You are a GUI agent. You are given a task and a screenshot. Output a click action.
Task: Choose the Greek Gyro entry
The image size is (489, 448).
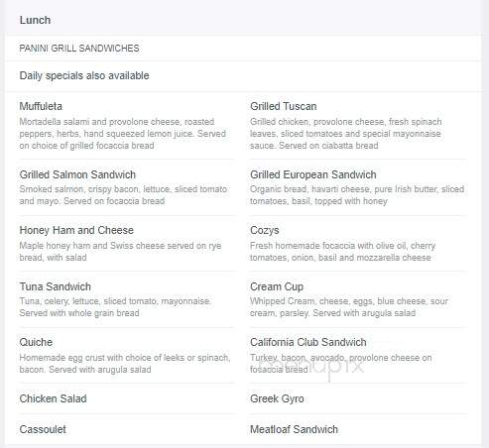tap(277, 398)
